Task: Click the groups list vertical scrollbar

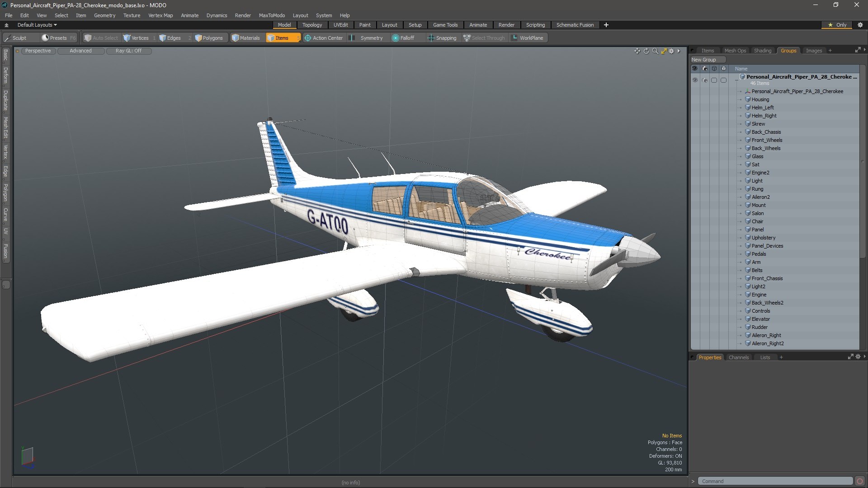Action: (x=863, y=163)
